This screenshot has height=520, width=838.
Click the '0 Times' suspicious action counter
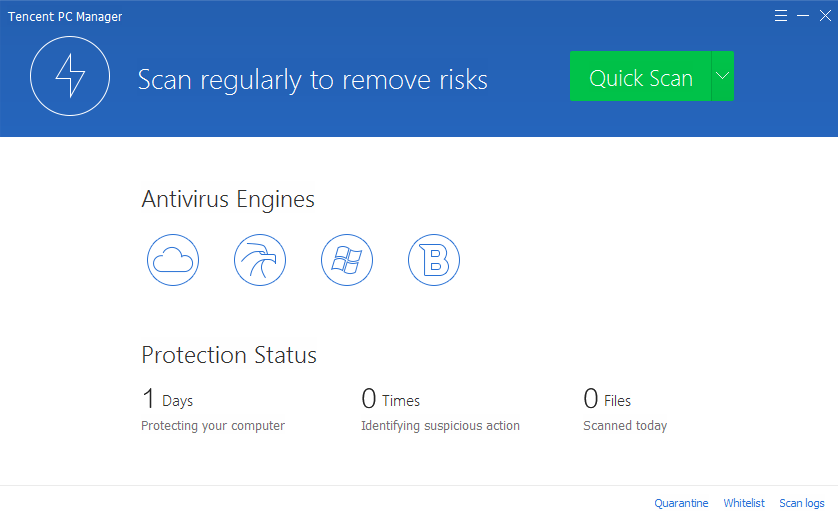pos(390,400)
